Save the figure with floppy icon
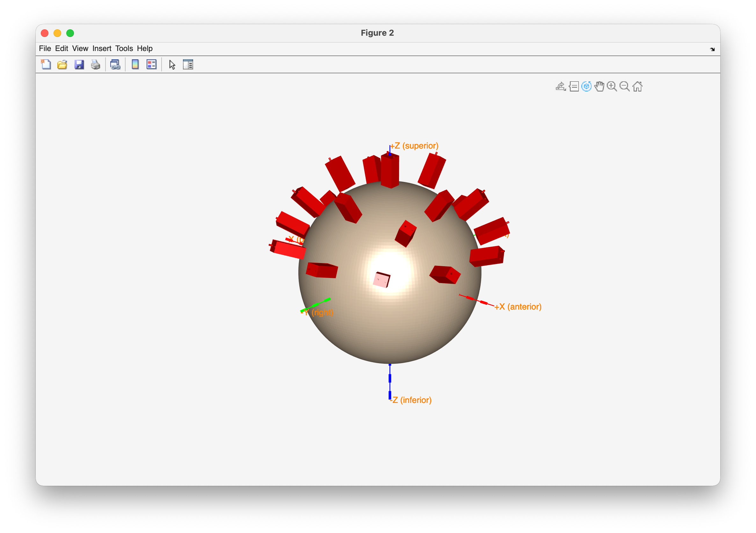 point(79,65)
